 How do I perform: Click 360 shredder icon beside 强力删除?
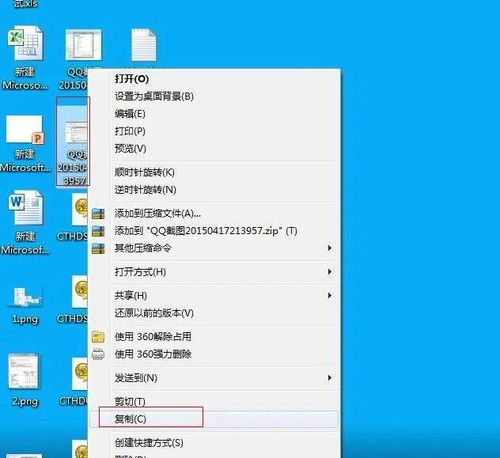98,354
